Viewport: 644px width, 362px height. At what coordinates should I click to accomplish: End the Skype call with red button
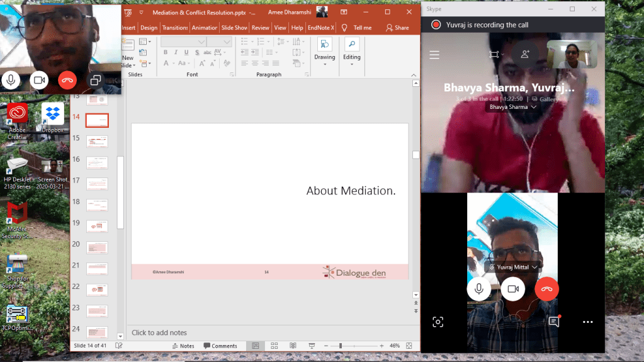(x=546, y=288)
